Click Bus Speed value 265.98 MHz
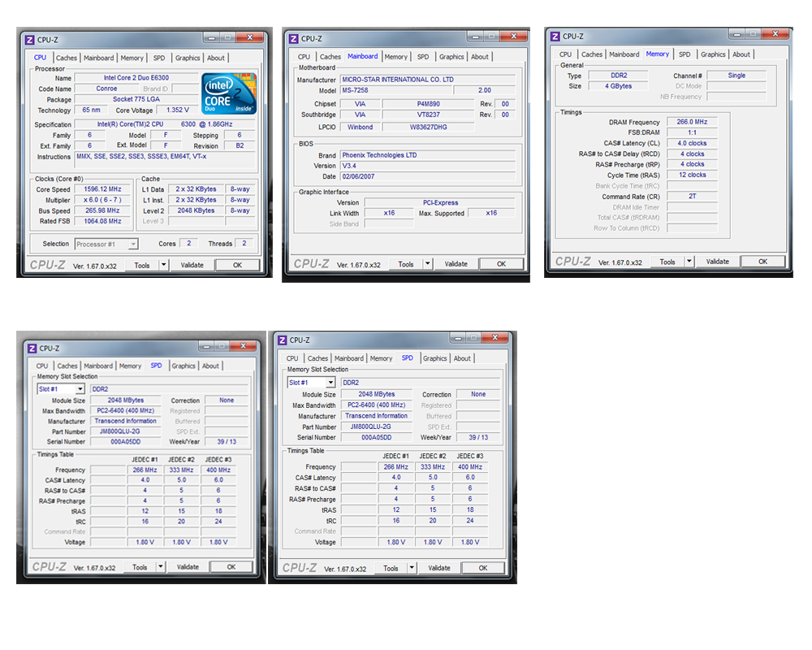The height and width of the screenshot is (650, 812). pyautogui.click(x=102, y=210)
